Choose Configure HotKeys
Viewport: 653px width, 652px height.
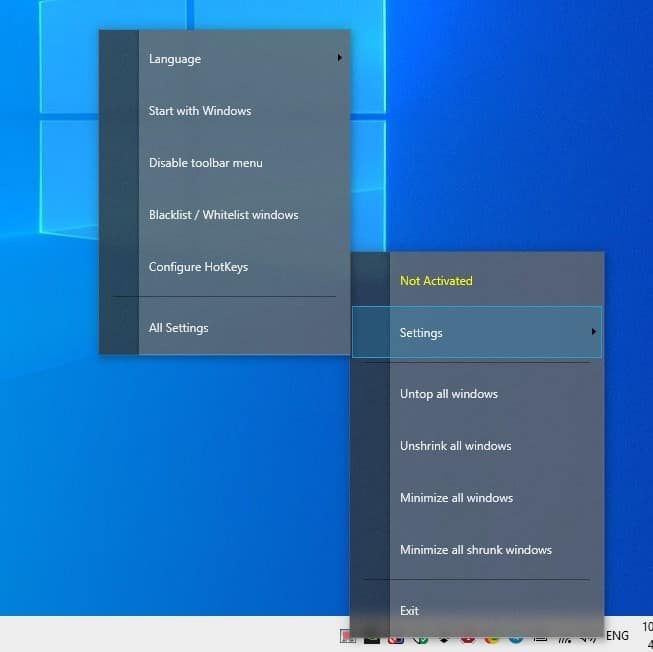[x=224, y=267]
